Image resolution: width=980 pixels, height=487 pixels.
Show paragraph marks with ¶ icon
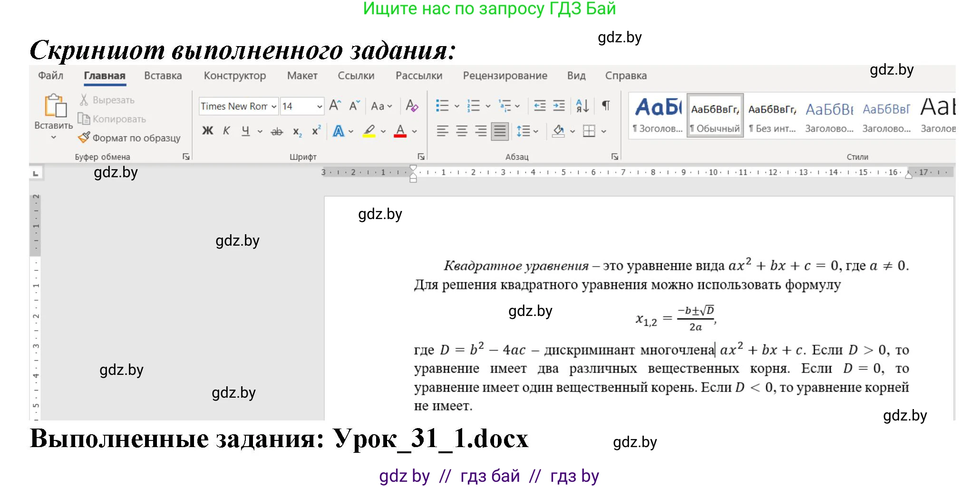(x=605, y=105)
